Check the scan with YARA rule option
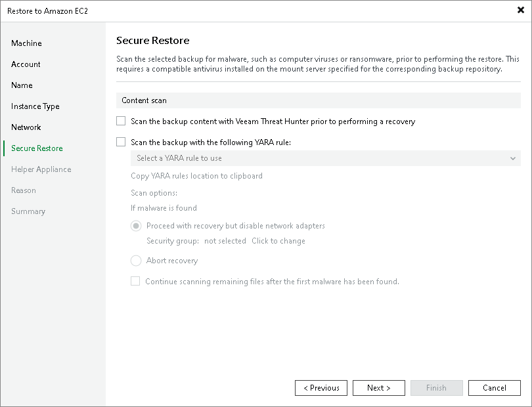This screenshot has width=532, height=407. 121,141
